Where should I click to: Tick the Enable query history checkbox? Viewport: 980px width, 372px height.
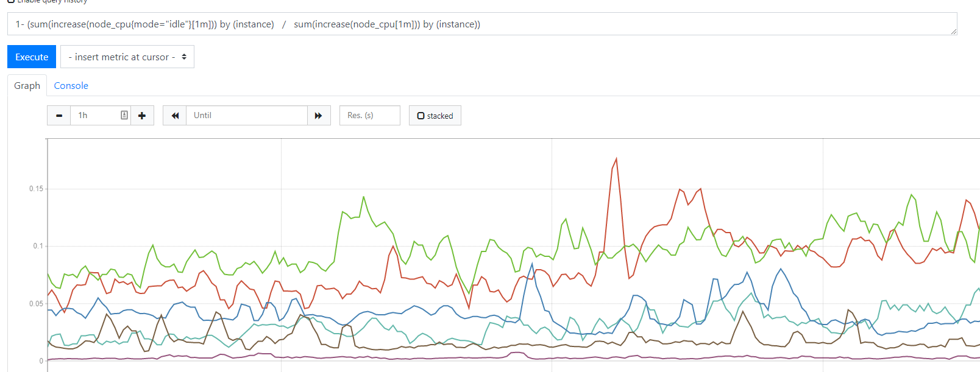(11, 1)
